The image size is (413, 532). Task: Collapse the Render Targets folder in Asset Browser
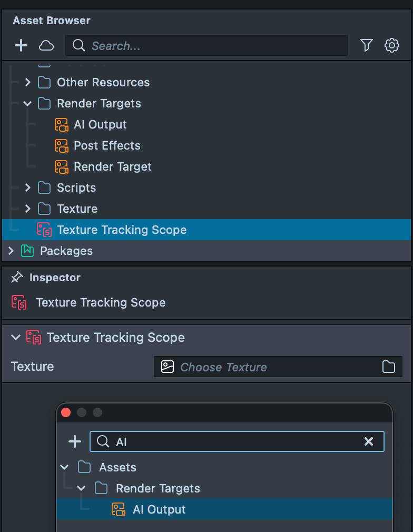(x=28, y=103)
